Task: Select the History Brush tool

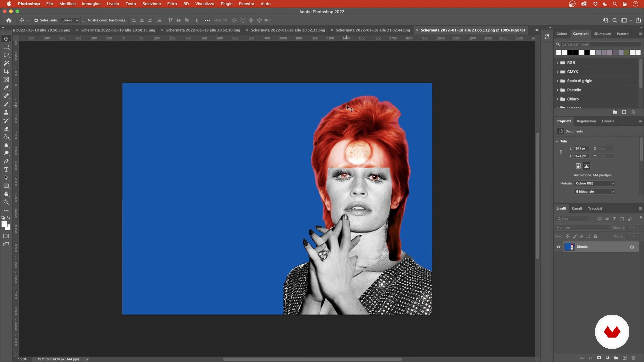Action: tap(6, 121)
